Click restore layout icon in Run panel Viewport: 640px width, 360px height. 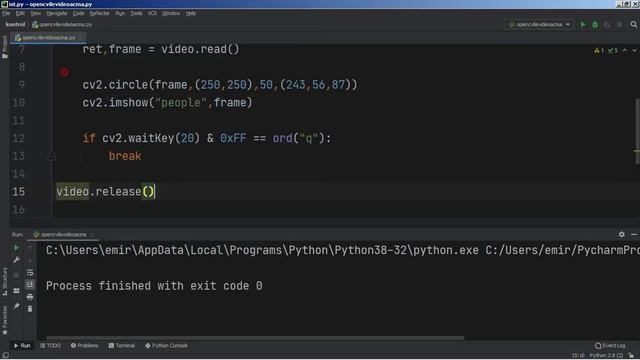(x=16, y=291)
